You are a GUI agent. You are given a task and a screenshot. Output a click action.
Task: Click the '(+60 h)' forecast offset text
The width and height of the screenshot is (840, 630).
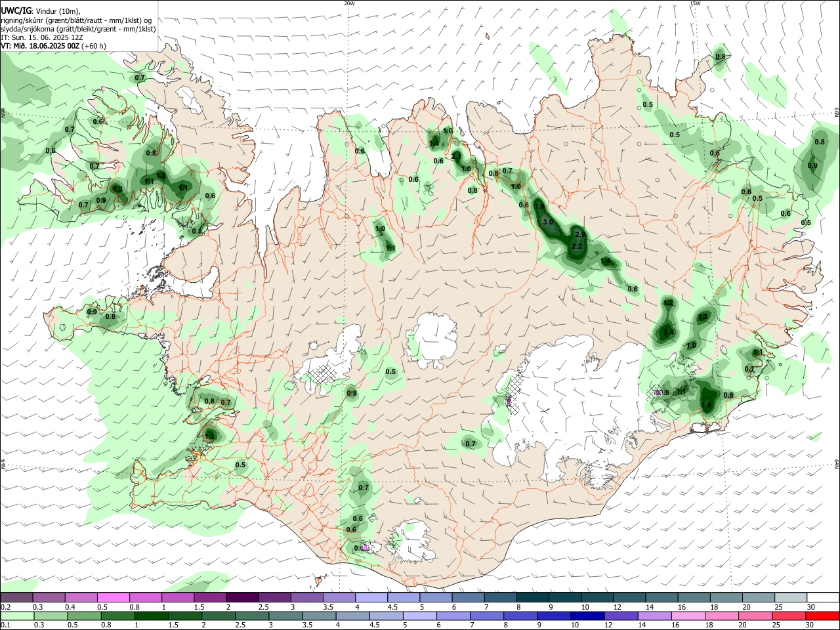[93, 46]
